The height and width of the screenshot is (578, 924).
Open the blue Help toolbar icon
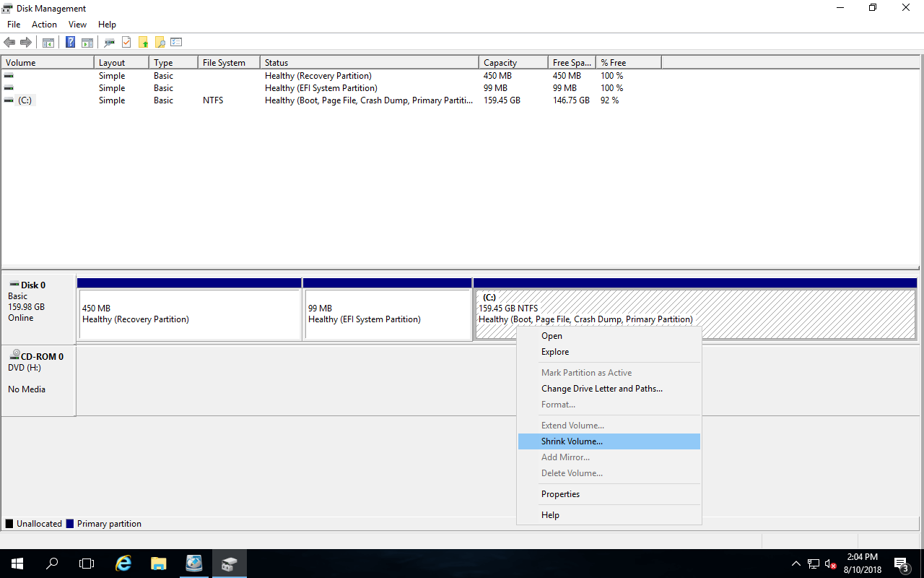[x=71, y=43]
